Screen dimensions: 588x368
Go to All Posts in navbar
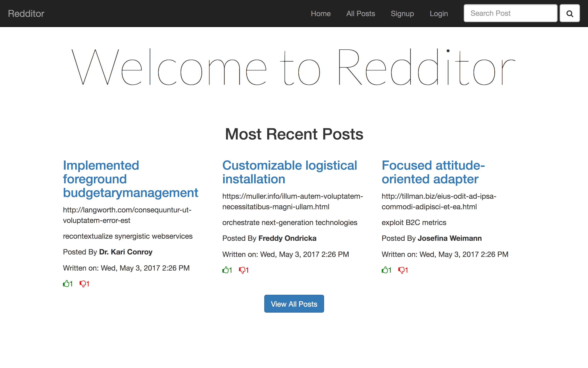360,13
